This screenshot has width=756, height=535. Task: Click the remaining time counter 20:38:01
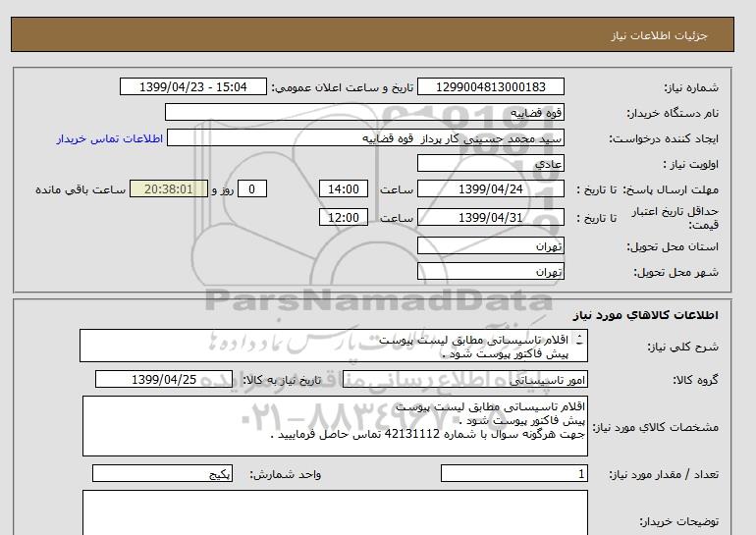point(169,189)
